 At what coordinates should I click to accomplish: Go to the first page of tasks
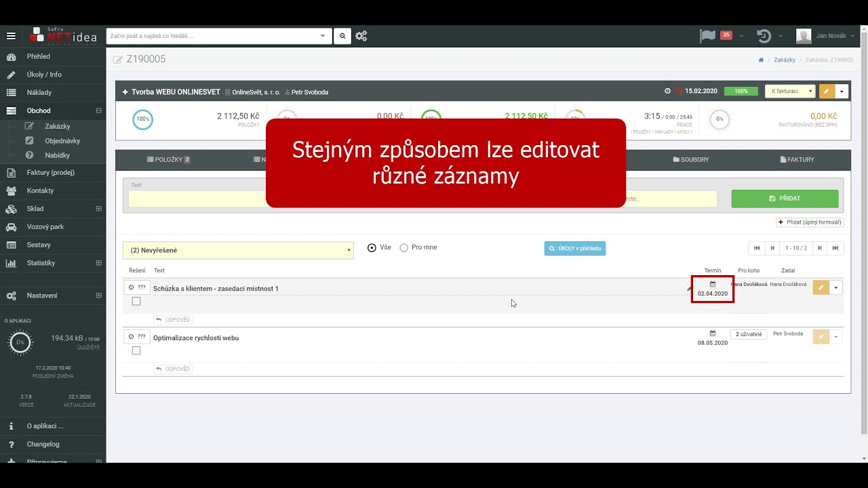756,248
